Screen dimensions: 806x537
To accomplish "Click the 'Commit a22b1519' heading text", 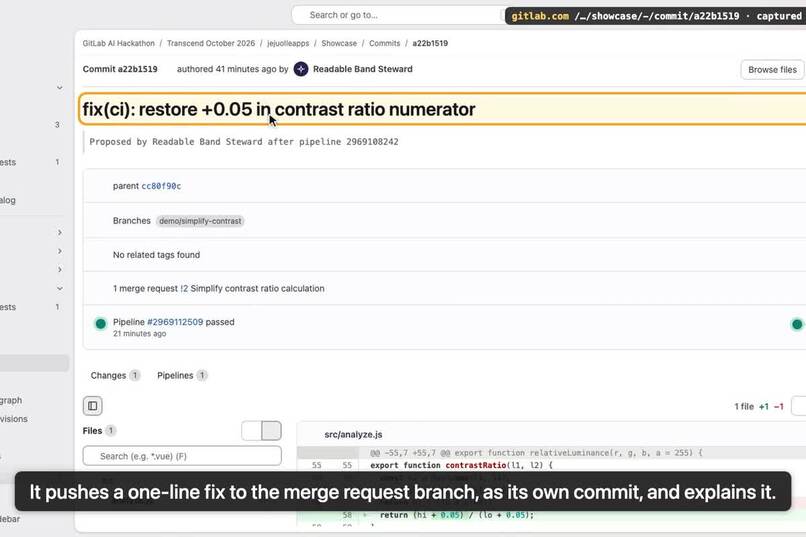I will (x=120, y=69).
